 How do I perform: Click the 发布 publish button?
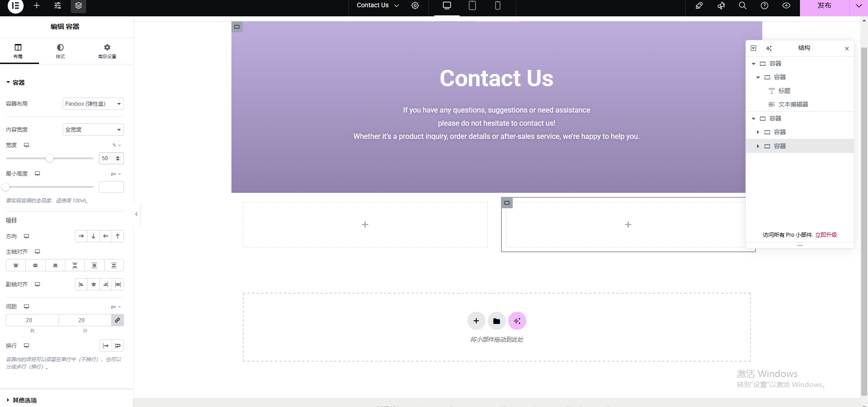coord(824,6)
